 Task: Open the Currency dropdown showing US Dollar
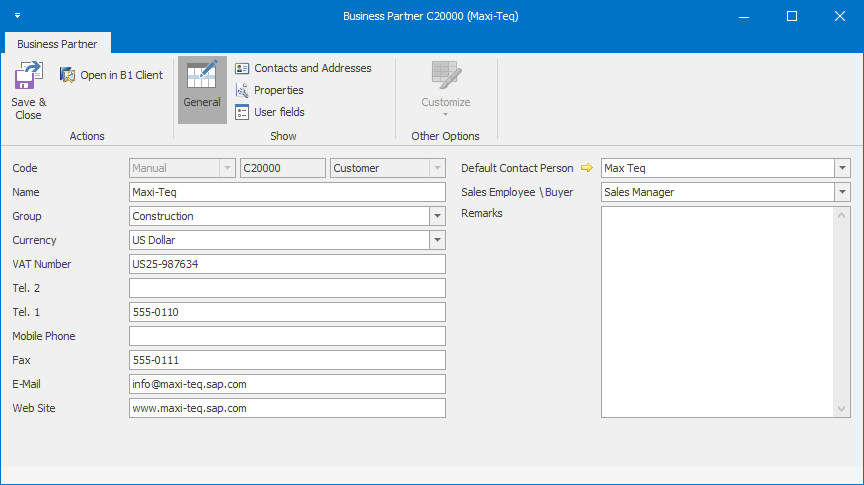tap(437, 240)
